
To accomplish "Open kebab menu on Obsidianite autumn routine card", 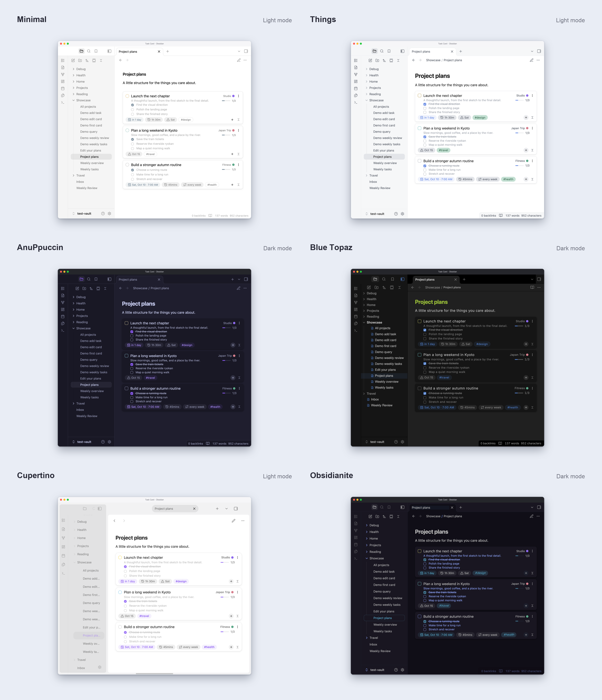I will click(532, 617).
